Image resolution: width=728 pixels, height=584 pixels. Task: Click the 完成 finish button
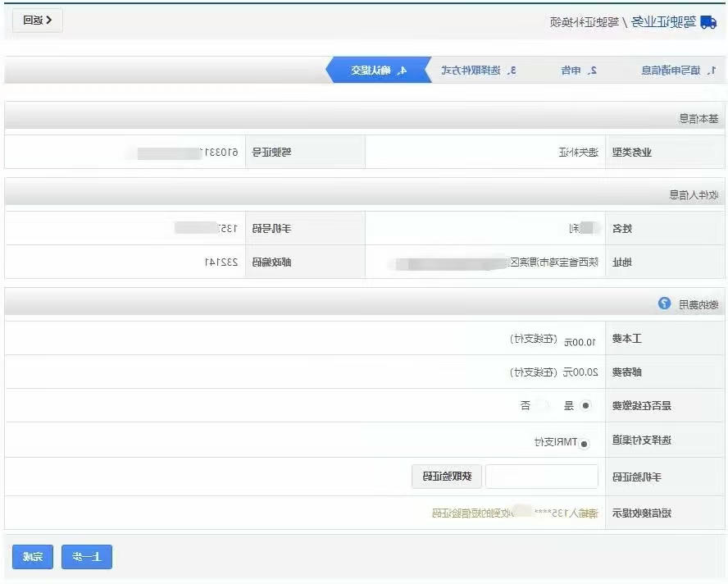click(33, 557)
